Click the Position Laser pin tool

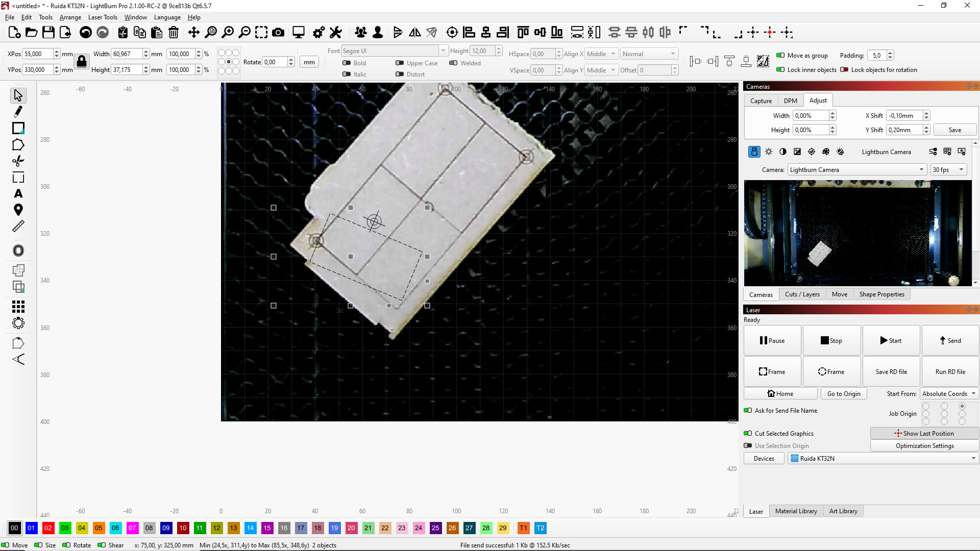coord(18,210)
